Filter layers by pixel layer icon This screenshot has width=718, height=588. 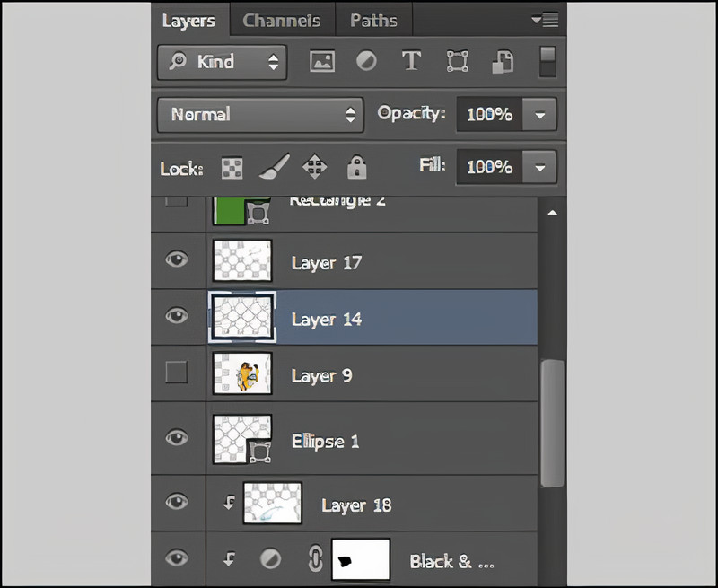tap(321, 62)
